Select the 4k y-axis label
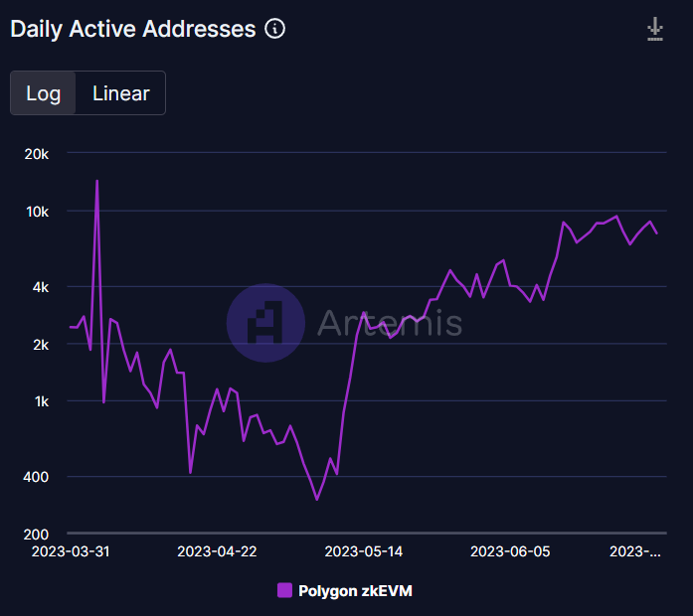Viewport: 693px width, 616px height. click(41, 287)
